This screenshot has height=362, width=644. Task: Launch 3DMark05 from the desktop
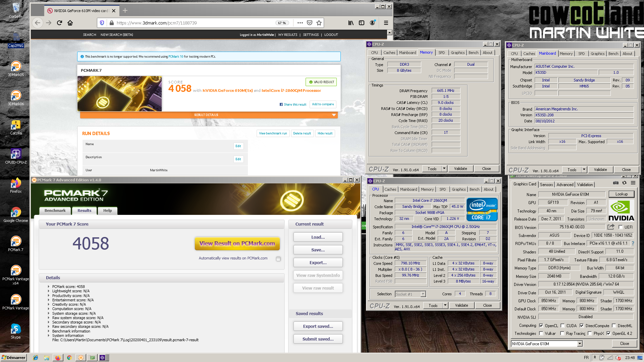16,69
